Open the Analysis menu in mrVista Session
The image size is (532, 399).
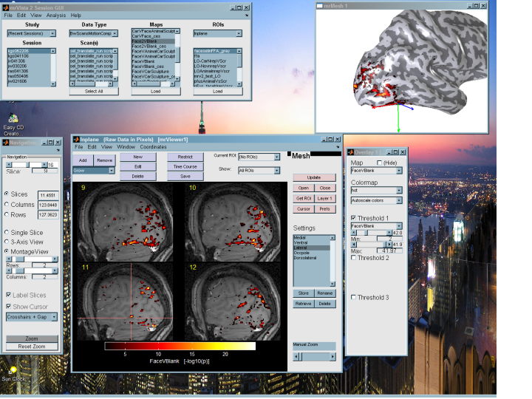pos(55,15)
